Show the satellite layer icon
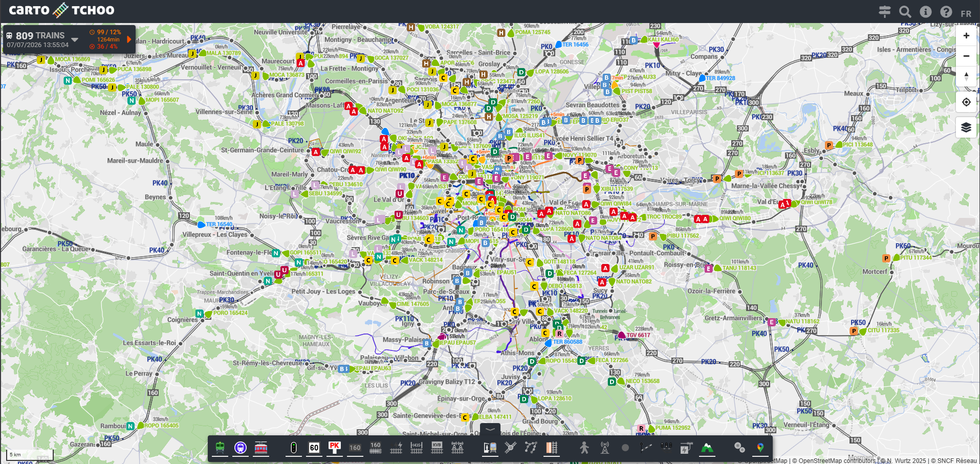 pos(511,448)
